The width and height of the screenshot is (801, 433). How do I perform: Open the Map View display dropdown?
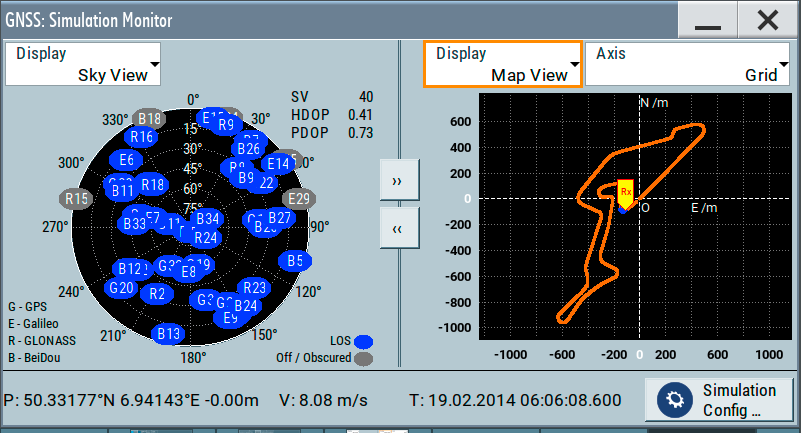pyautogui.click(x=503, y=64)
